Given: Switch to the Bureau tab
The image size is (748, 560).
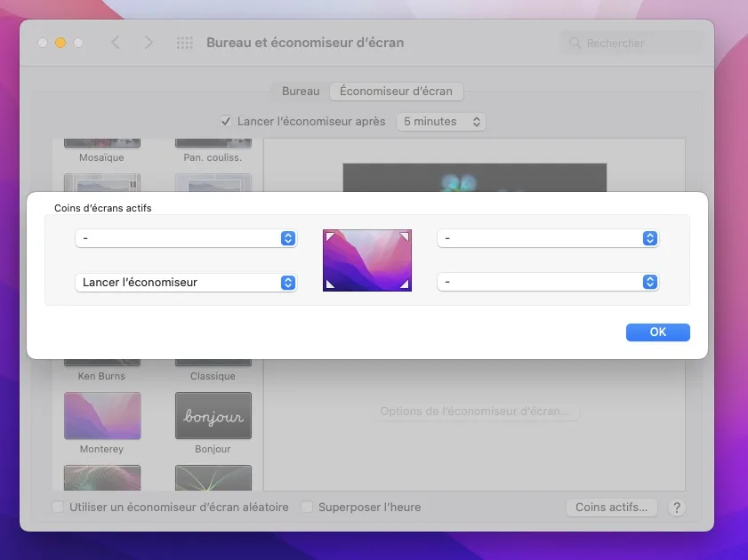Looking at the screenshot, I should 301,91.
